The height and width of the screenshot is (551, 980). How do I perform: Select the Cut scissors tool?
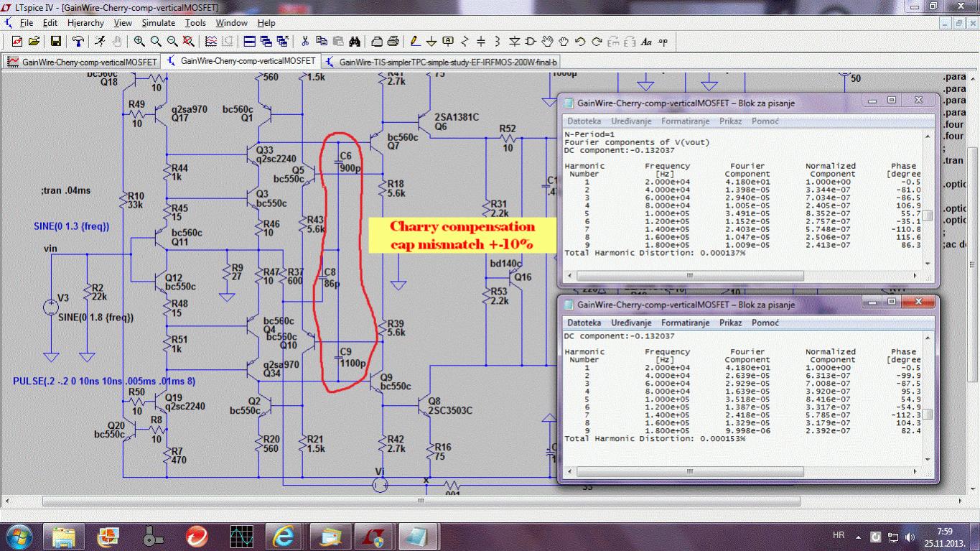pyautogui.click(x=305, y=42)
